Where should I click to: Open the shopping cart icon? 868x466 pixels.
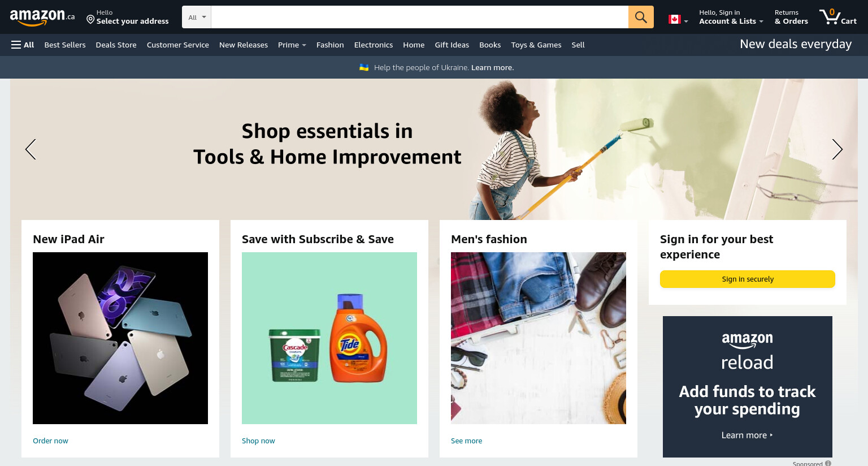tap(838, 17)
